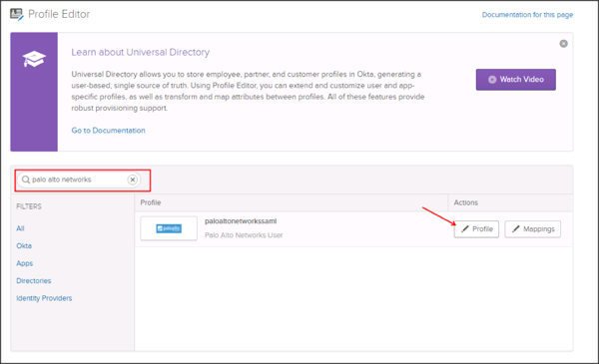
Task: Dismiss the Universal Directory banner
Action: pos(563,44)
